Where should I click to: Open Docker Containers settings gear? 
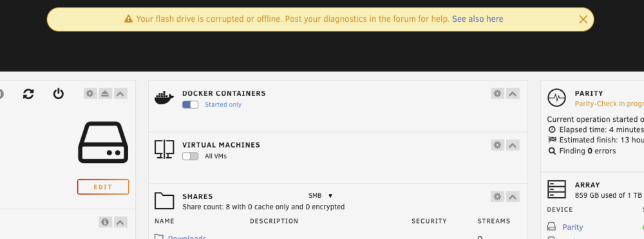point(497,93)
